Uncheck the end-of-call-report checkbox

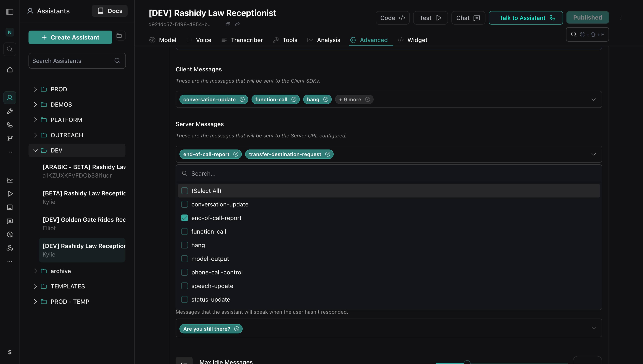[184, 218]
